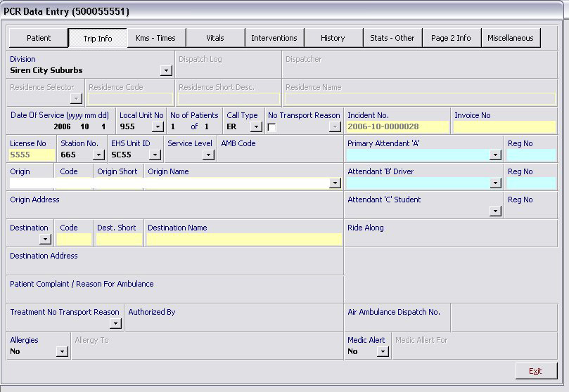The width and height of the screenshot is (569, 392).
Task: Expand the Origin Name dropdown
Action: pyautogui.click(x=335, y=183)
